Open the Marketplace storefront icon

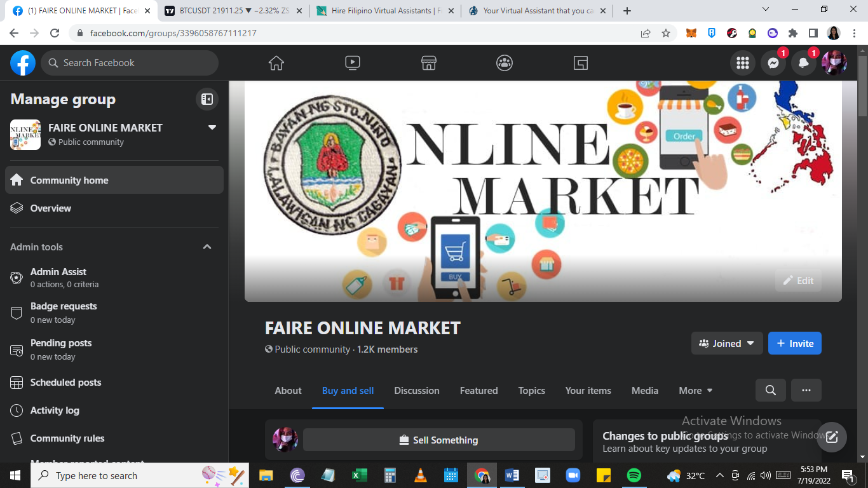(x=429, y=63)
